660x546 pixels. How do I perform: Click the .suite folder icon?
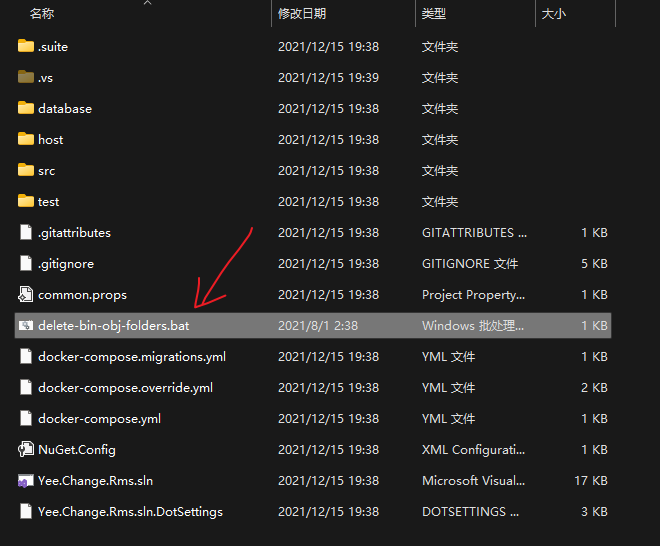click(26, 46)
